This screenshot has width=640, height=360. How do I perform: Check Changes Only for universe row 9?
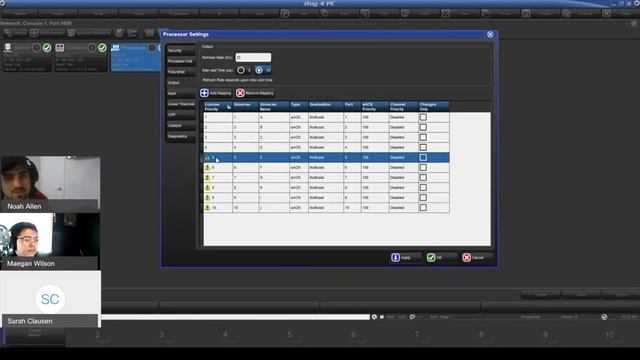(423, 198)
